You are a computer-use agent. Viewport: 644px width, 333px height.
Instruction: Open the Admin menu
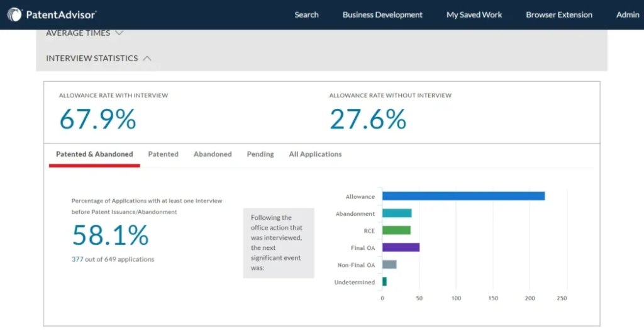627,14
